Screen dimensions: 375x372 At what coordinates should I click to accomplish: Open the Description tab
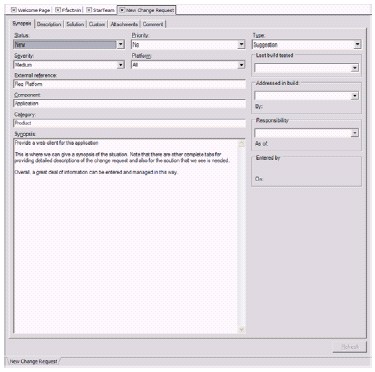(x=49, y=24)
